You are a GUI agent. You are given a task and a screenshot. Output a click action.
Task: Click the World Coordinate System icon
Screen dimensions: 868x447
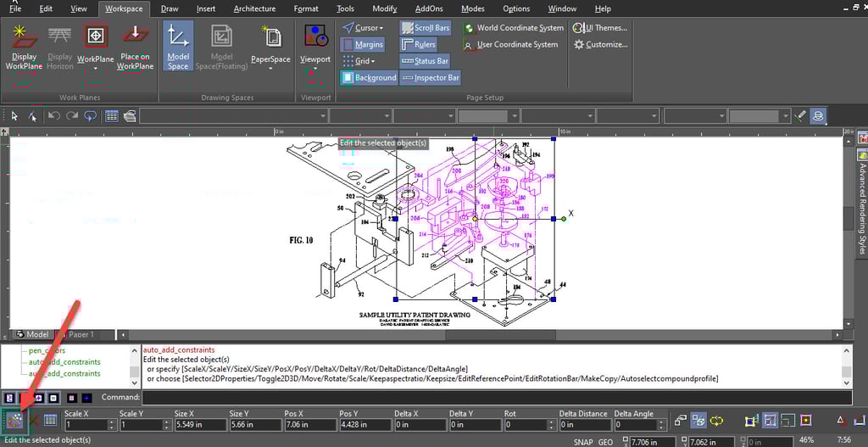pos(469,28)
